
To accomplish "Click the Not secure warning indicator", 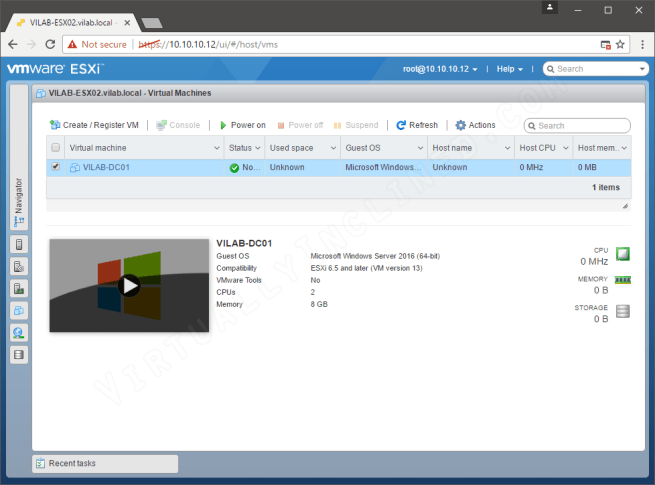I will click(97, 44).
